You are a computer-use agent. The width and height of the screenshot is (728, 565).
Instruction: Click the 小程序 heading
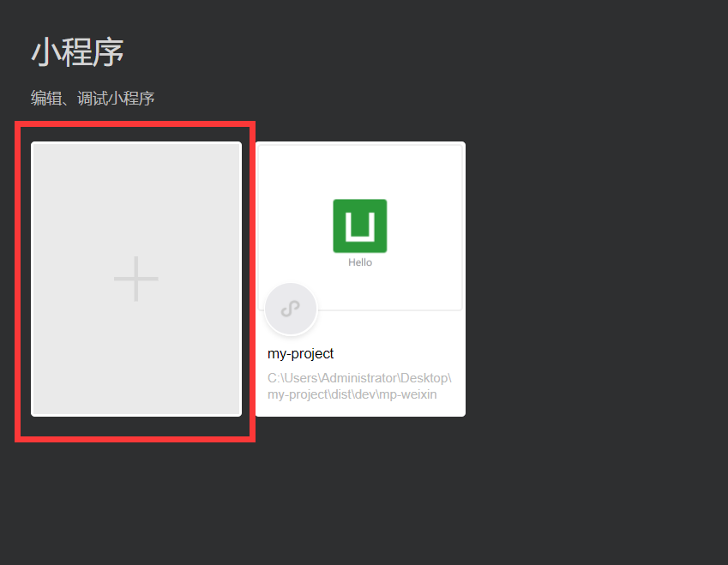77,52
